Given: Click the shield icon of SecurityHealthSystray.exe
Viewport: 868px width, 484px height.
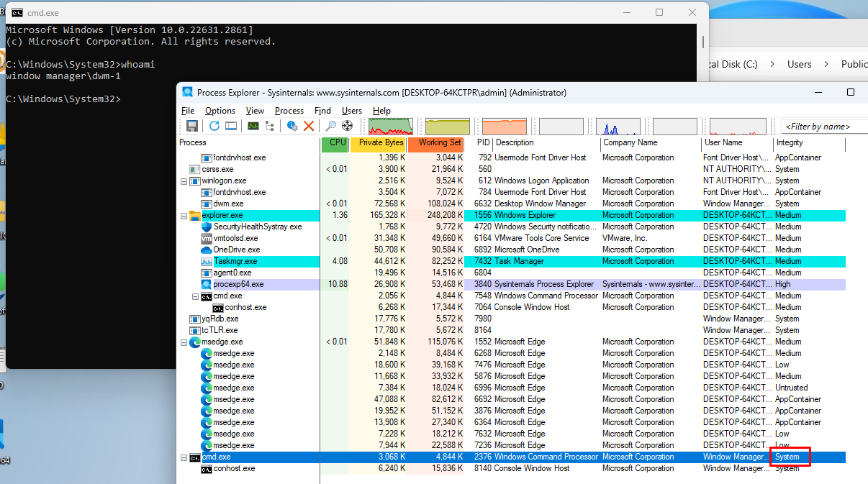Looking at the screenshot, I should (206, 227).
